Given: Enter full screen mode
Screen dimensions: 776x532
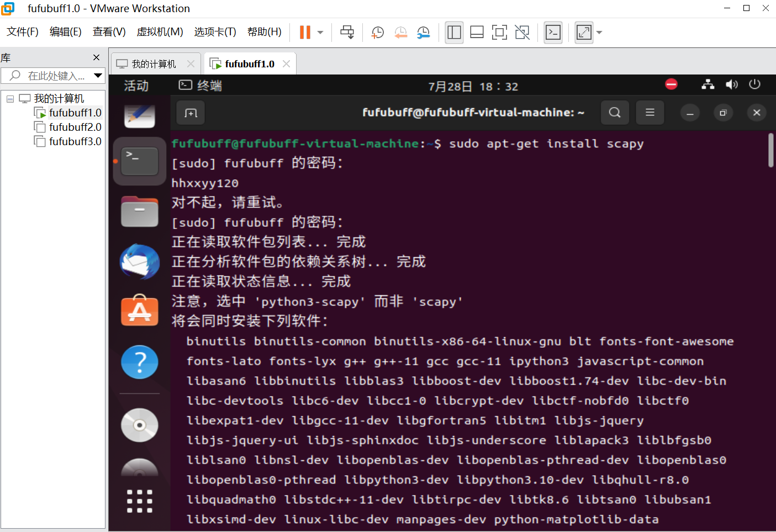Looking at the screenshot, I should (499, 33).
